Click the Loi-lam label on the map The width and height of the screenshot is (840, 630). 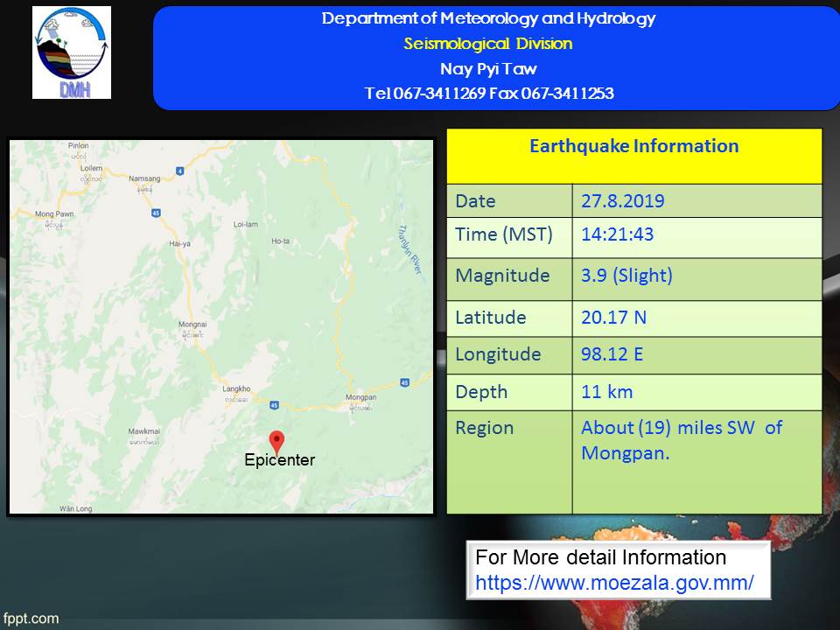coord(245,225)
